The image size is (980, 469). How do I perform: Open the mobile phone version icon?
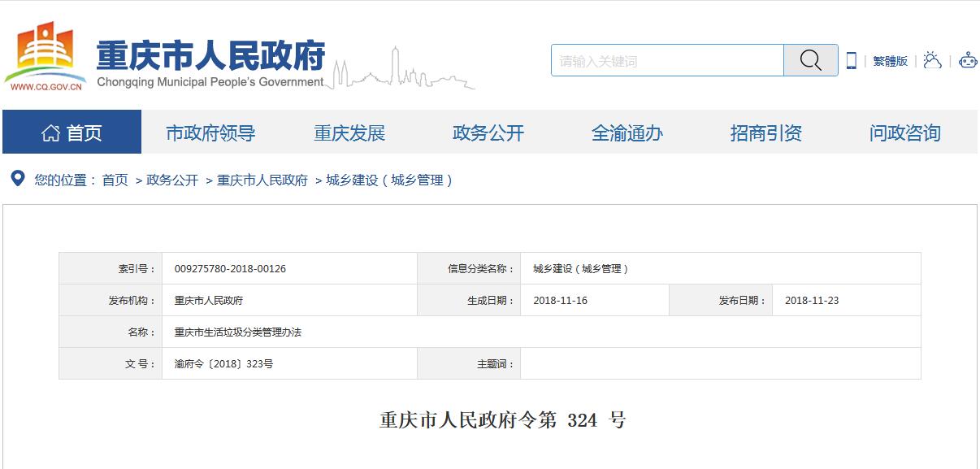(x=851, y=61)
